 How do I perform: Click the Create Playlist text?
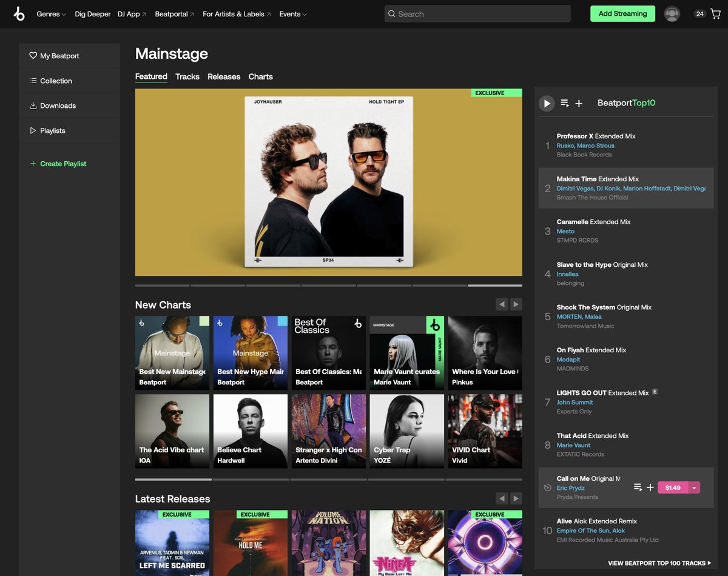point(63,164)
